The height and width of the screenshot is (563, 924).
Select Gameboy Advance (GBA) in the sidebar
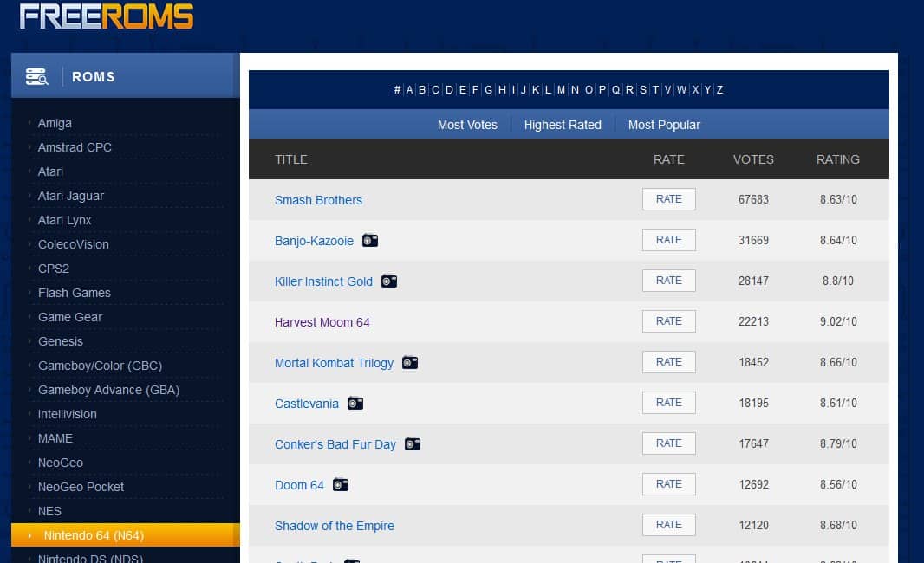[109, 390]
